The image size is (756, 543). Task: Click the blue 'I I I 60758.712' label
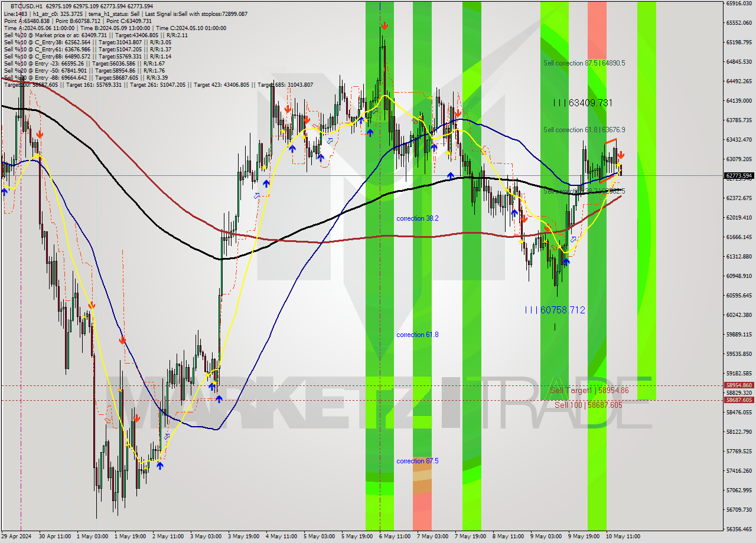555,310
